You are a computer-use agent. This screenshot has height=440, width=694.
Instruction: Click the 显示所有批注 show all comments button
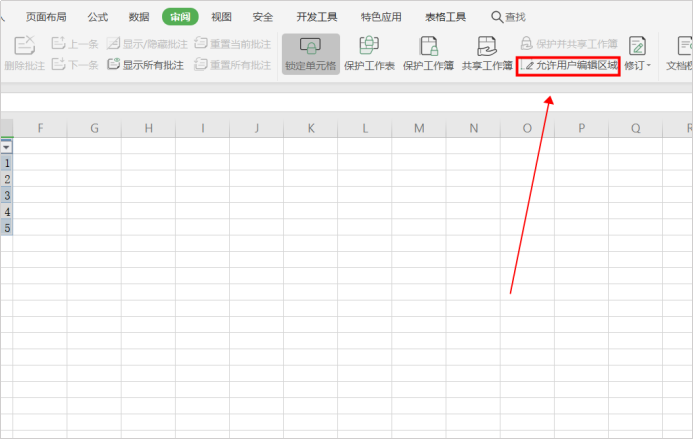point(146,65)
